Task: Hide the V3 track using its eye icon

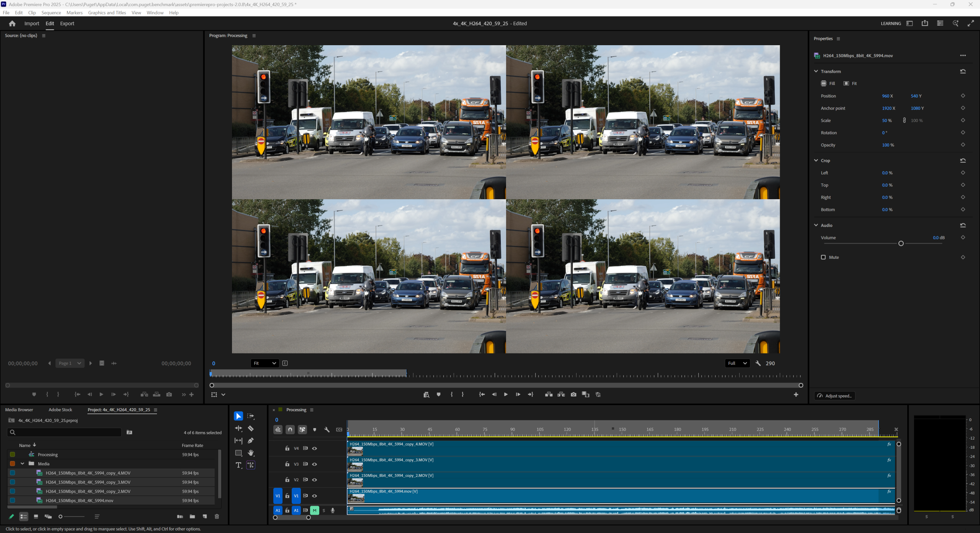Action: pos(315,464)
